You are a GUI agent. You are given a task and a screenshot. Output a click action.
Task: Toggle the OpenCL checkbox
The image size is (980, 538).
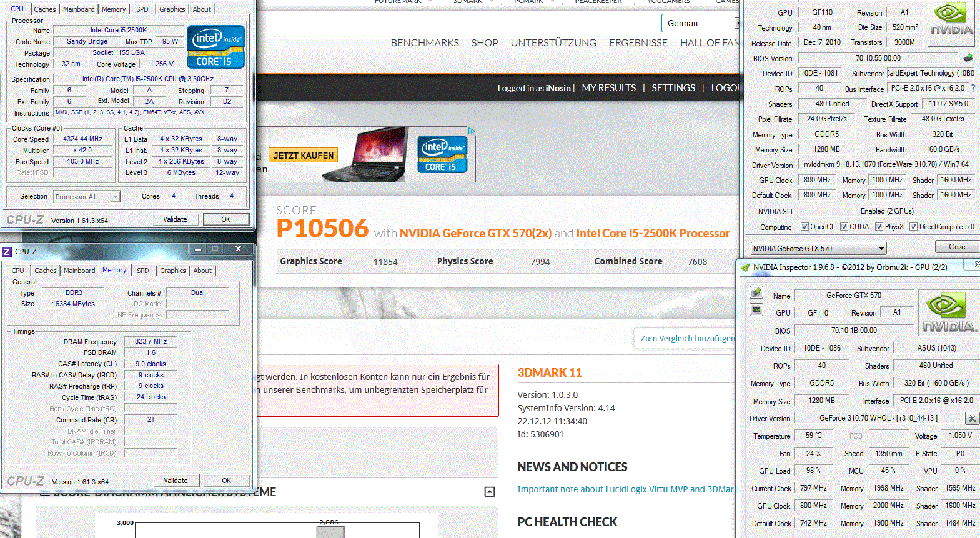tap(805, 227)
